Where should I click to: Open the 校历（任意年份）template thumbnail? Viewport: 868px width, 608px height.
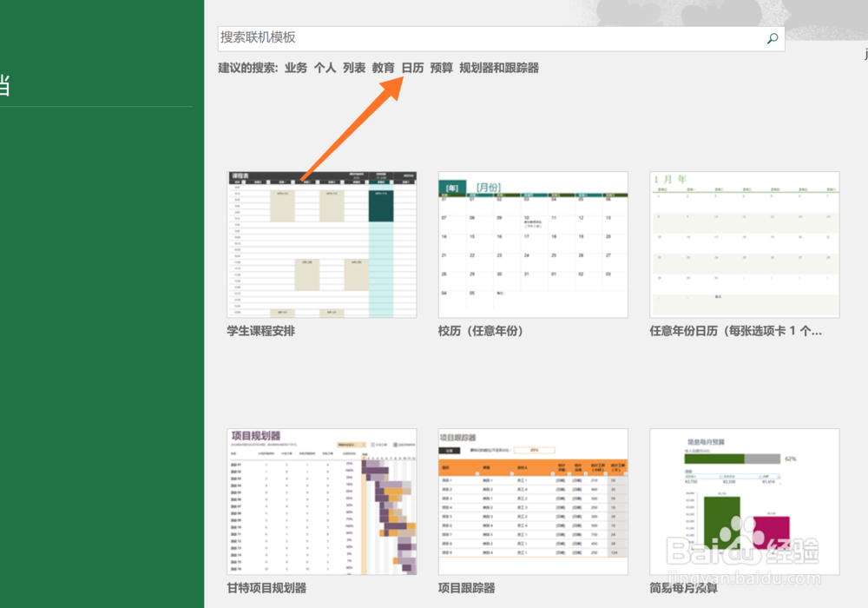(533, 243)
